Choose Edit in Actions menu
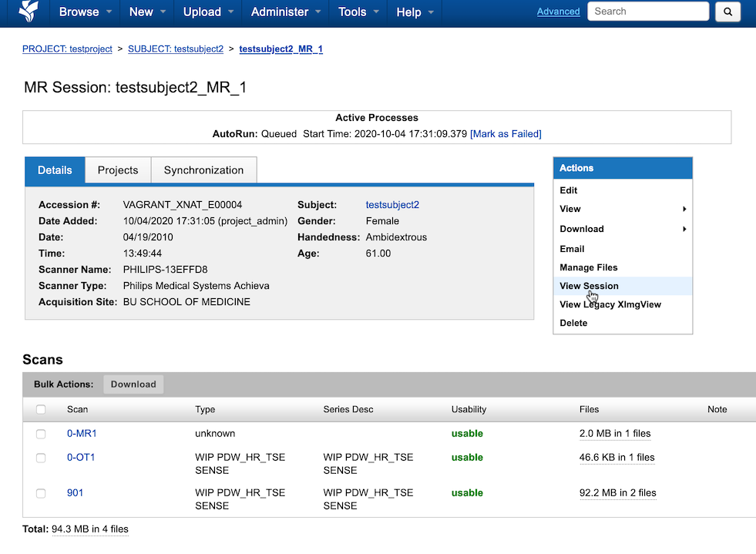The height and width of the screenshot is (554, 756). click(569, 190)
